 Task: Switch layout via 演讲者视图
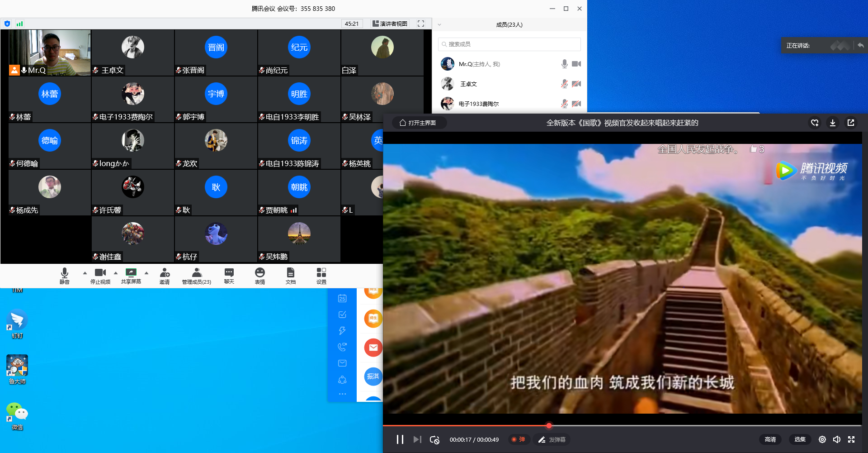tap(389, 24)
